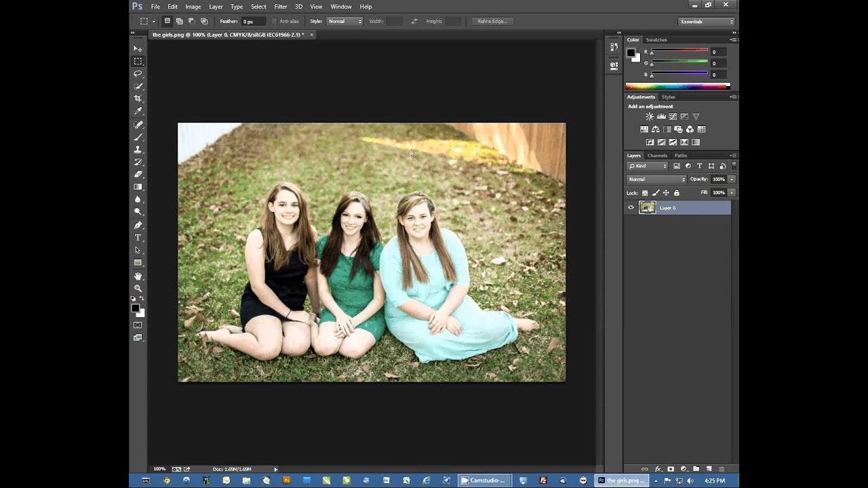Toggle lock transparent pixels
The image size is (868, 488).
645,193
